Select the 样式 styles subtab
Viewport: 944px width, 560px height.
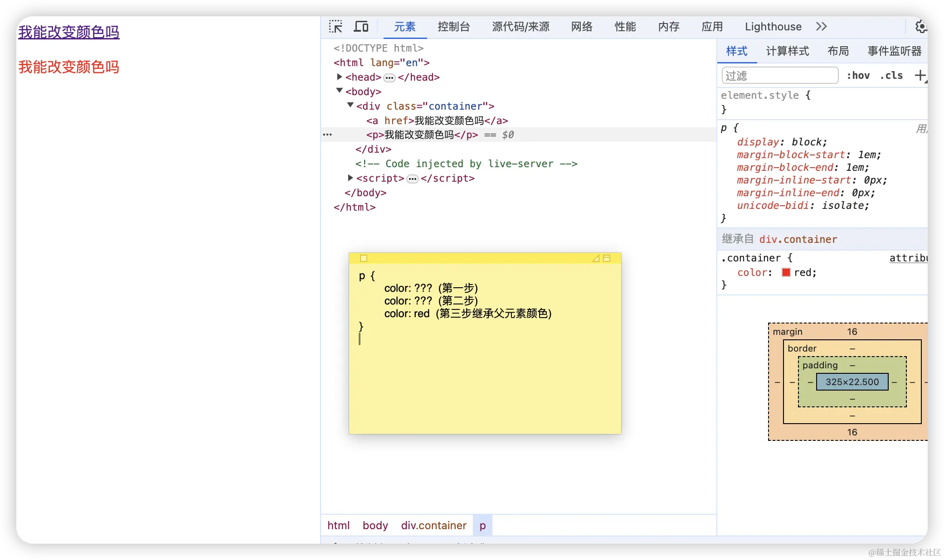[737, 51]
